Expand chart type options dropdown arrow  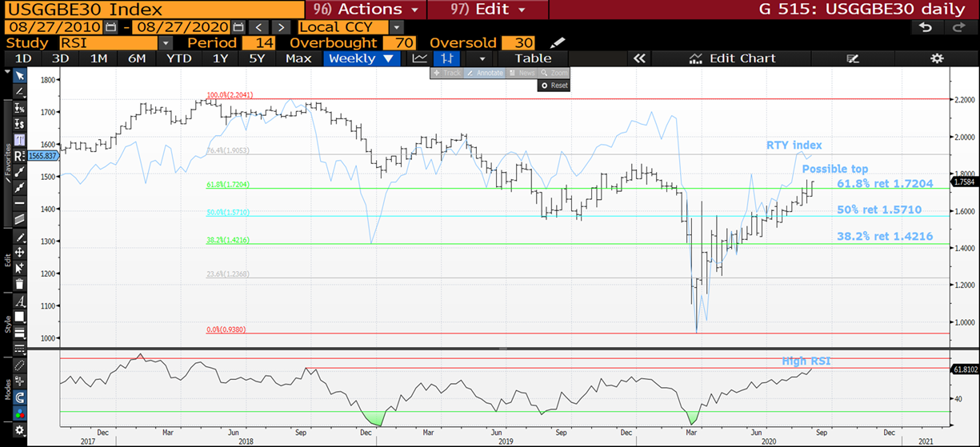tap(482, 58)
